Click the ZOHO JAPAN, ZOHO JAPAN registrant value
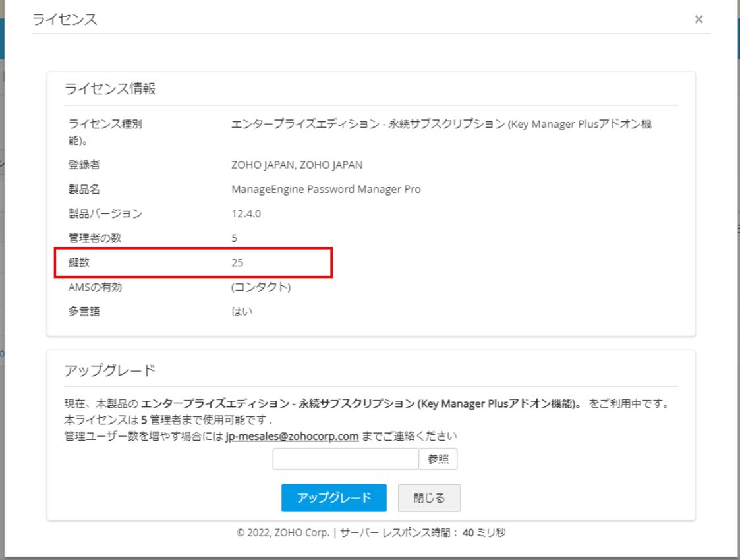Viewport: 740px width, 560px height. click(x=297, y=165)
